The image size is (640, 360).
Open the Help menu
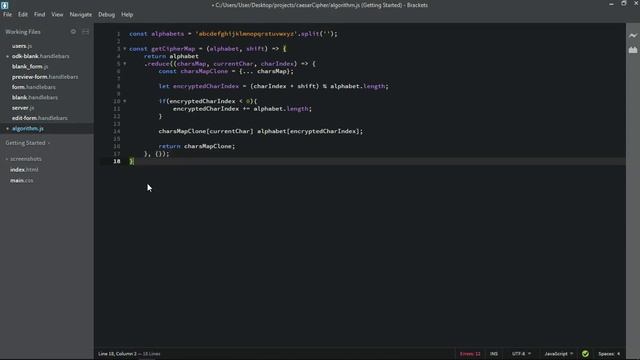[127, 14]
